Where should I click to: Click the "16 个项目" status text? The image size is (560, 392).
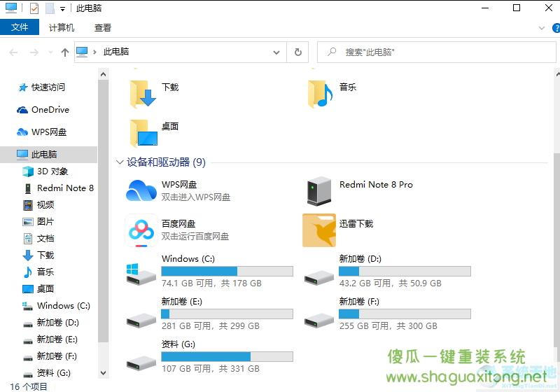click(29, 386)
